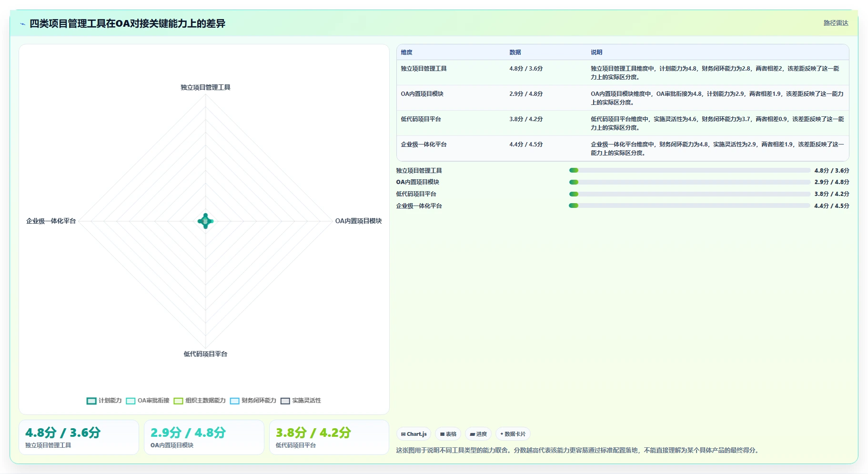Screen dimensions: 868x474
Task: Click radar axis label 独立项目管理工具
Action: point(205,87)
